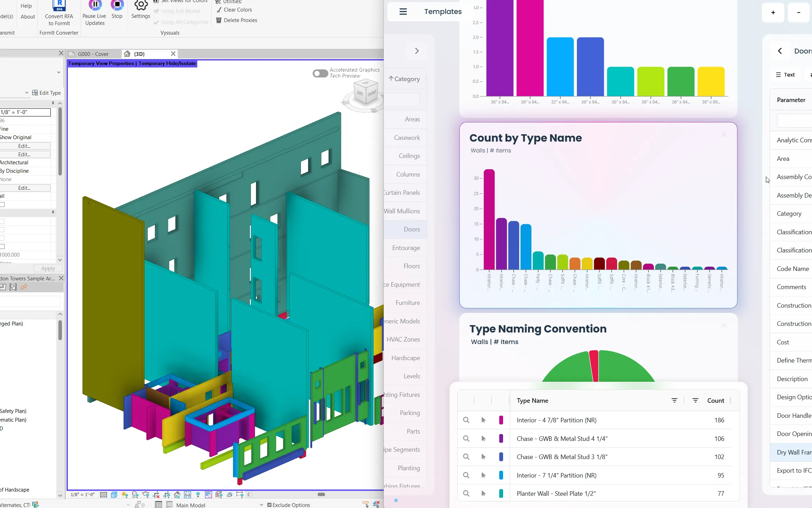
Task: Switch to the G000 - Cover tab
Action: coord(93,54)
